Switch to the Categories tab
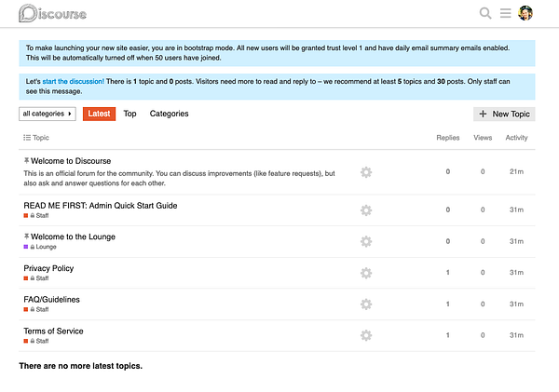559x392 pixels. click(169, 114)
